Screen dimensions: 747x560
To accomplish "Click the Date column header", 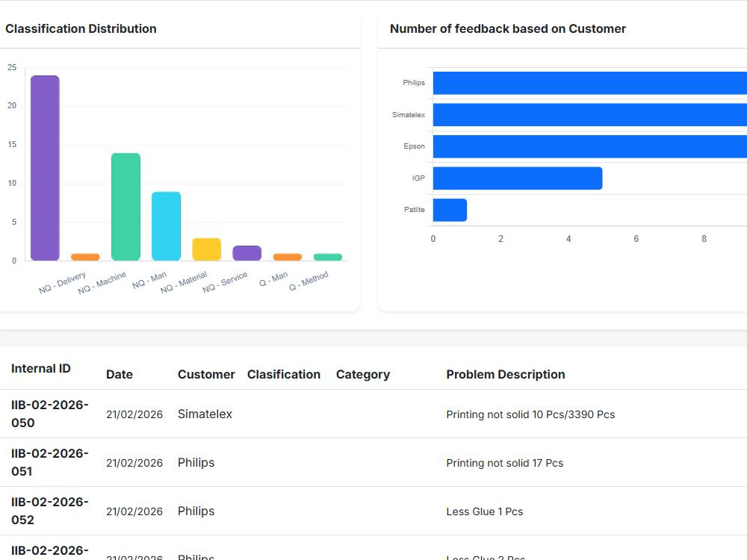I will [x=120, y=374].
